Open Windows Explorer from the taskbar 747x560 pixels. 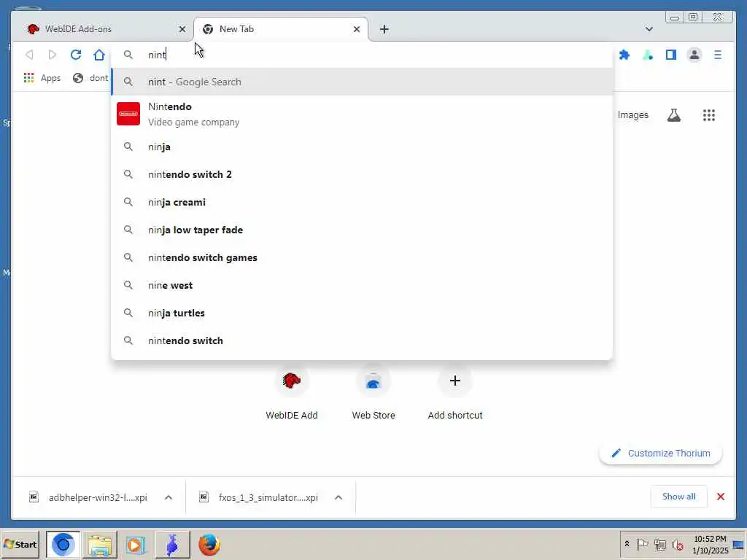pyautogui.click(x=100, y=544)
